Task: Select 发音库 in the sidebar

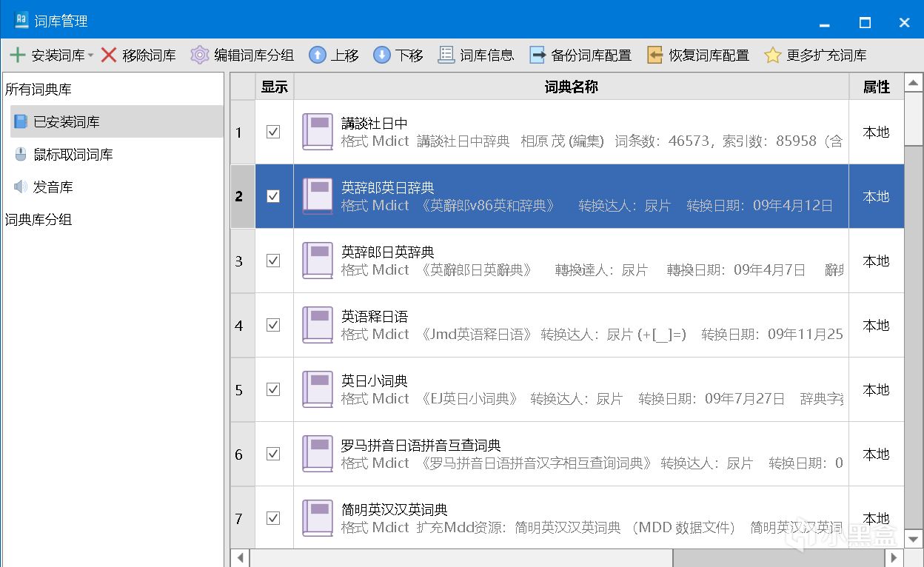Action: 53,187
